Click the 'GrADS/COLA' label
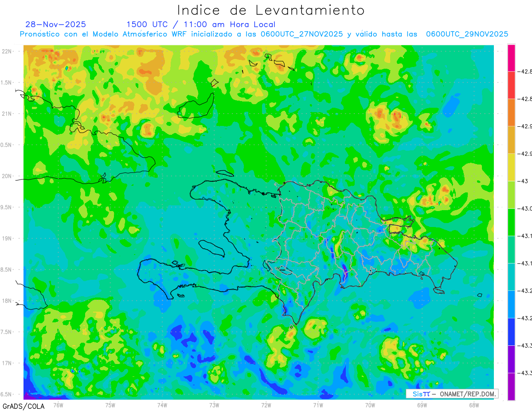The image size is (532, 411). [x=23, y=406]
